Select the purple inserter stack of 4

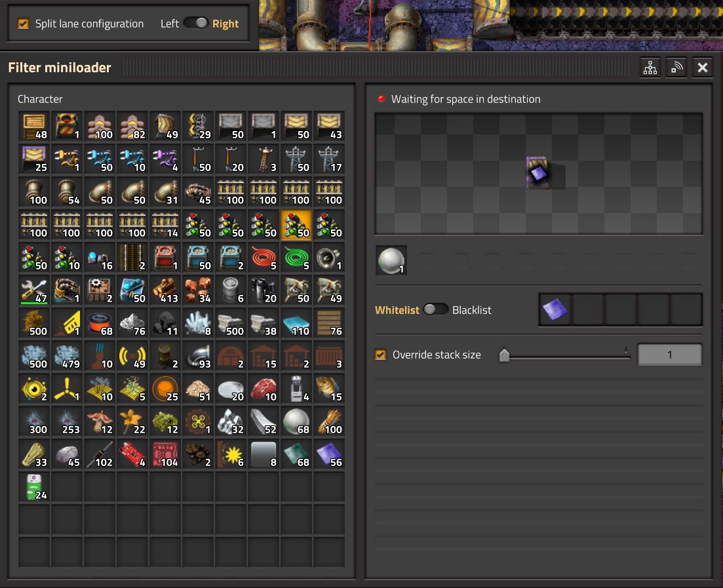(165, 159)
